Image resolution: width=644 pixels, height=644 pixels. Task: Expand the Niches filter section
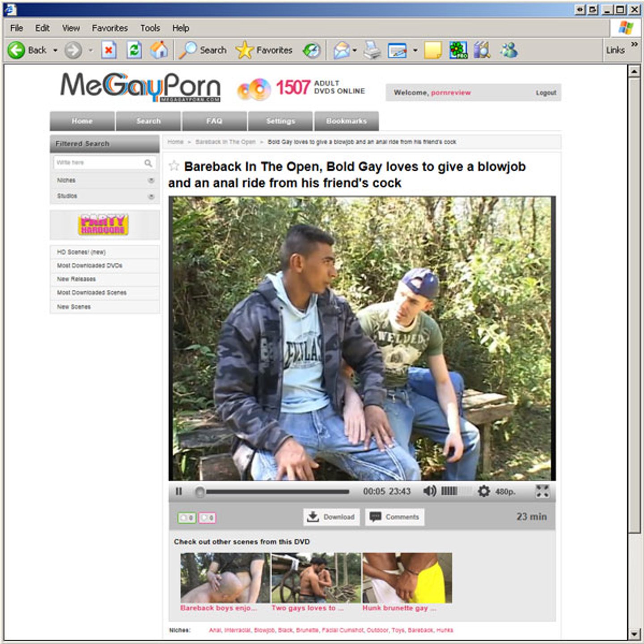[x=151, y=180]
